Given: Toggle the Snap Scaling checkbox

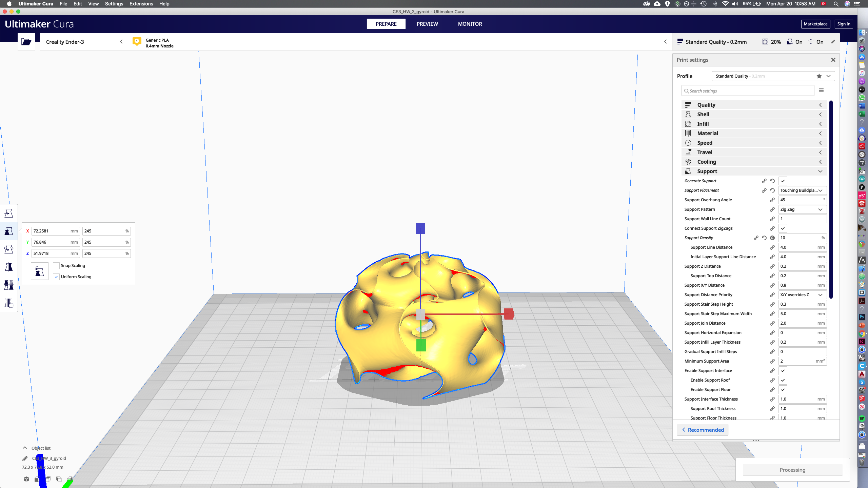Looking at the screenshot, I should 56,266.
